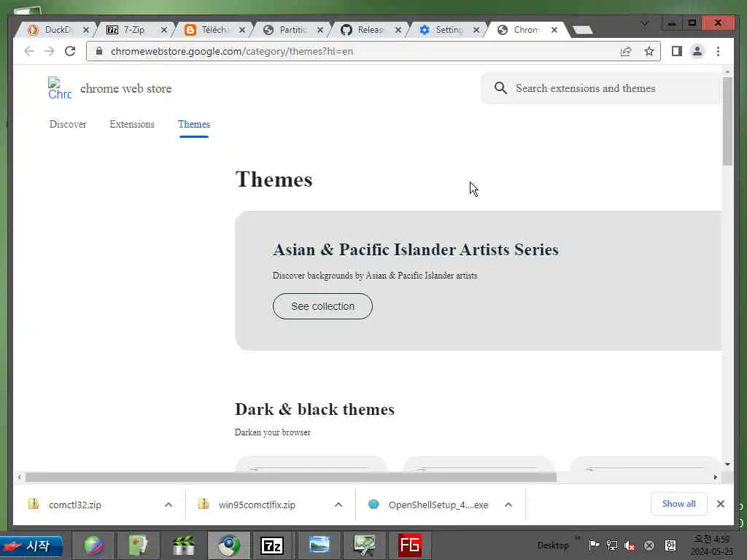Click the Asian & Pacific Islander Artists Series heading
Image resolution: width=747 pixels, height=560 pixels.
pyautogui.click(x=415, y=249)
